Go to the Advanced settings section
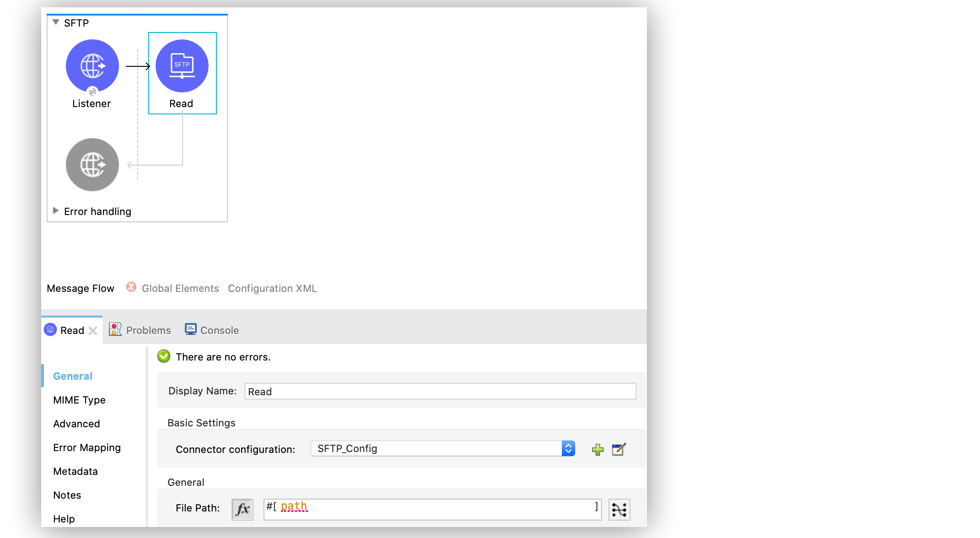Viewport: 980px width, 538px height. 76,424
